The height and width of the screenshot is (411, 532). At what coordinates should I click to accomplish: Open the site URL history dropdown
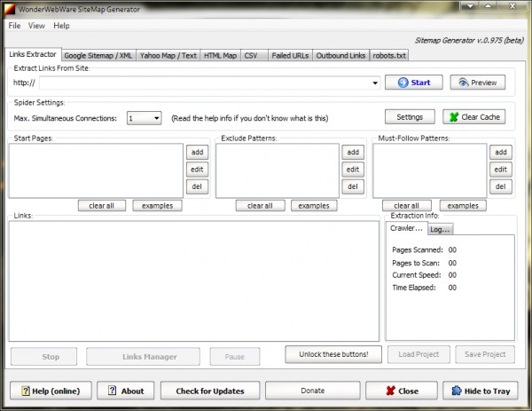point(375,83)
